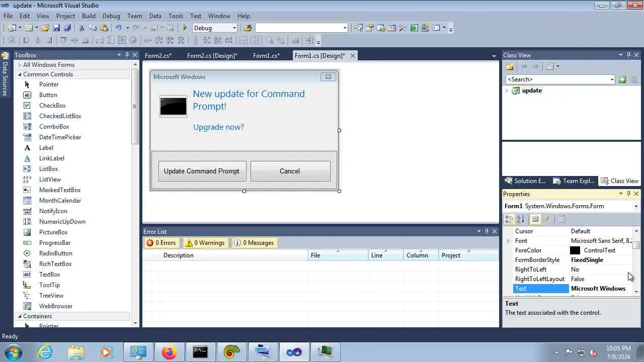Viewport: 644px width, 362px height.
Task: Open the Tools menu
Action: tap(176, 16)
